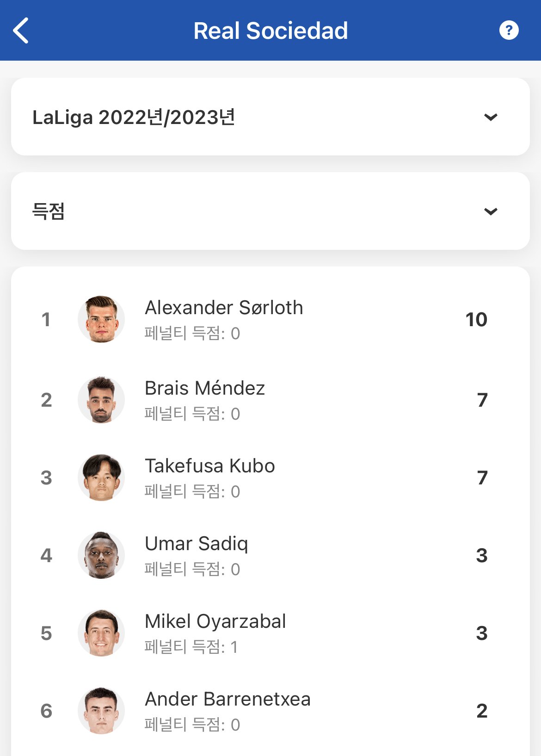
Task: Click the Real Sociedad header title
Action: pos(270,31)
